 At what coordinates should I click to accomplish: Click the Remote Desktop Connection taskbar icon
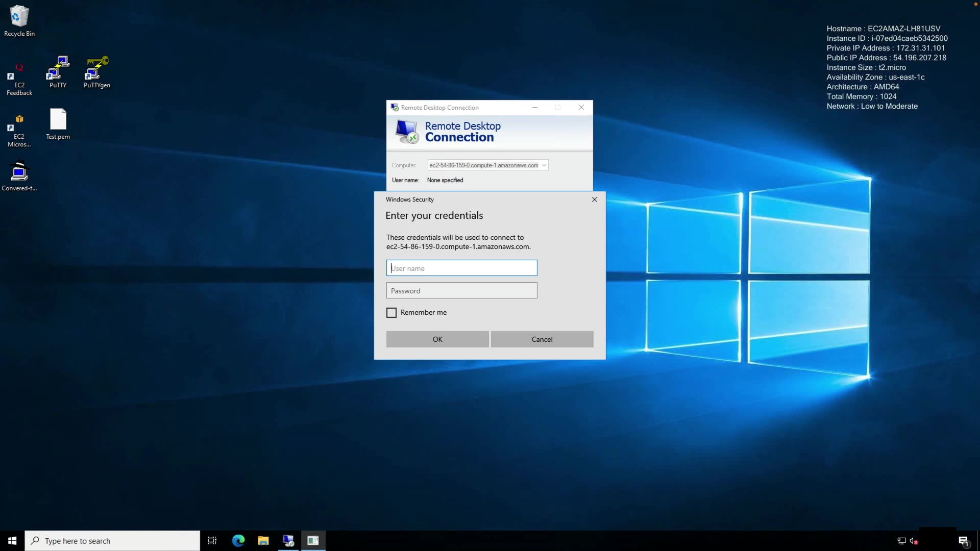[x=288, y=541]
